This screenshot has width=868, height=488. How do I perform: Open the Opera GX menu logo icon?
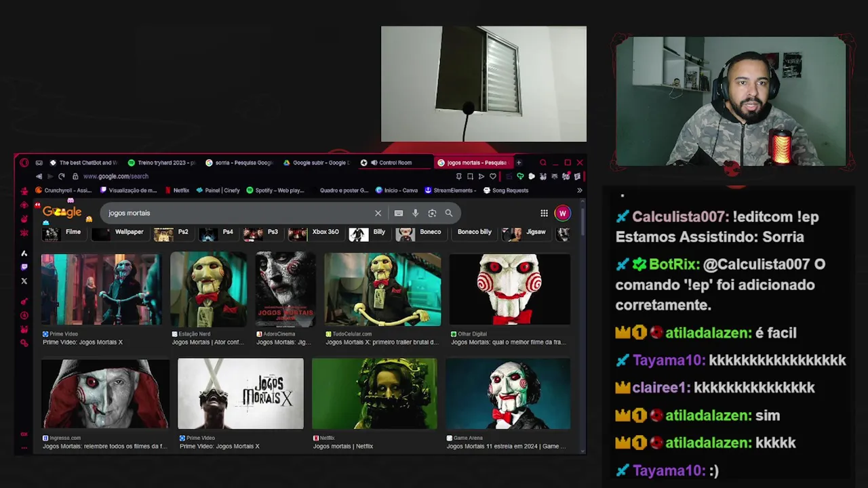coord(24,163)
